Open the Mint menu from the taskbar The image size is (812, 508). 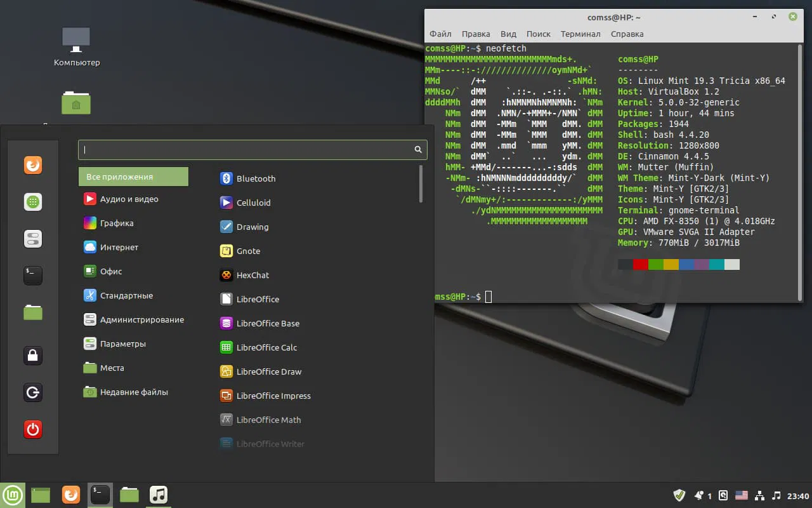[13, 495]
